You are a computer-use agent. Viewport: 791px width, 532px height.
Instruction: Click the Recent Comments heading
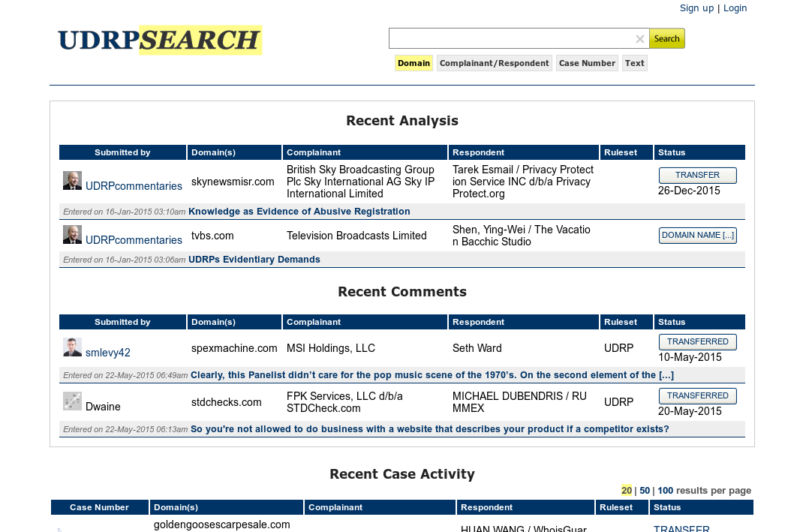point(402,291)
